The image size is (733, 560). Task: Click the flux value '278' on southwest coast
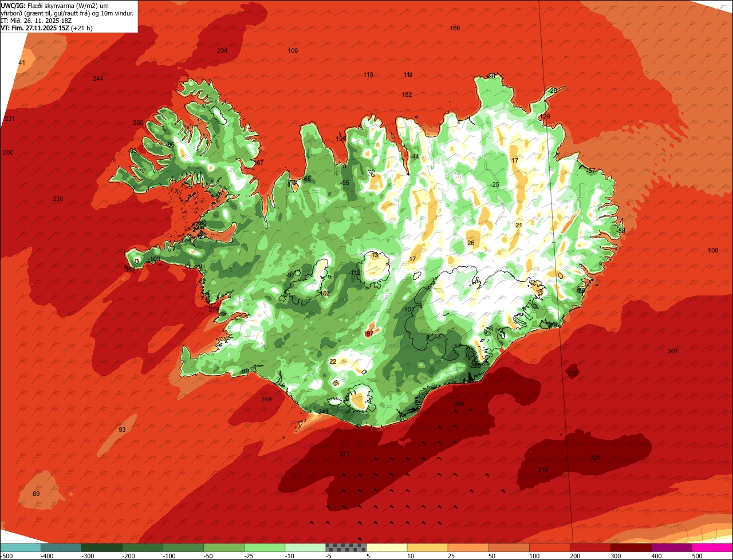[x=214, y=309]
